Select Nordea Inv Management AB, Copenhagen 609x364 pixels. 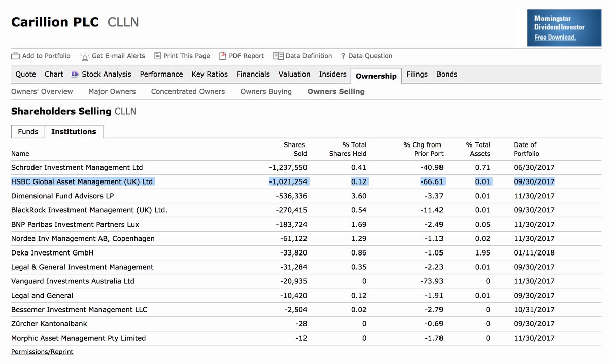(x=83, y=238)
